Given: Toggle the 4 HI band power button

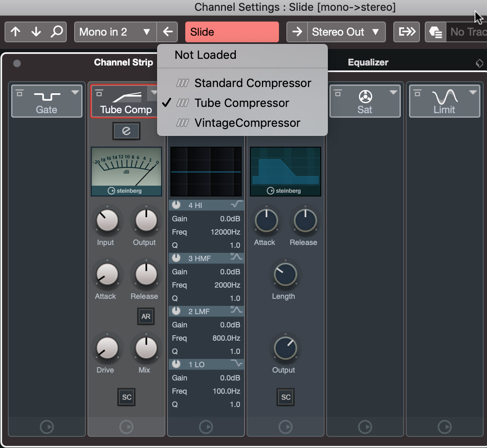Looking at the screenshot, I should 177,205.
